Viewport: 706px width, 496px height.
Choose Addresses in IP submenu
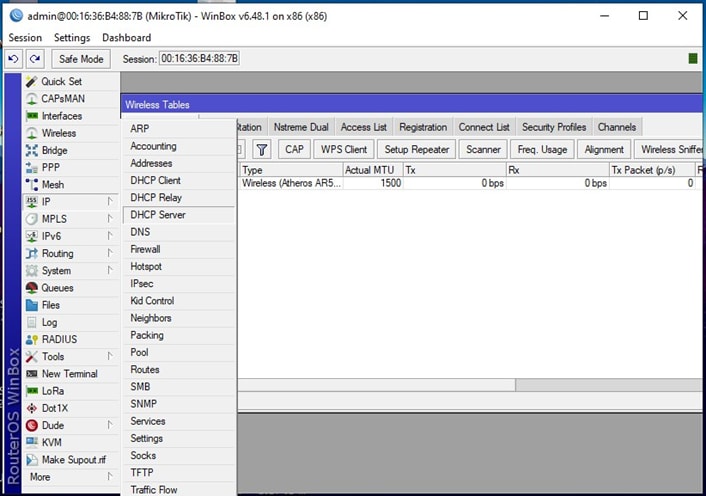point(179,163)
